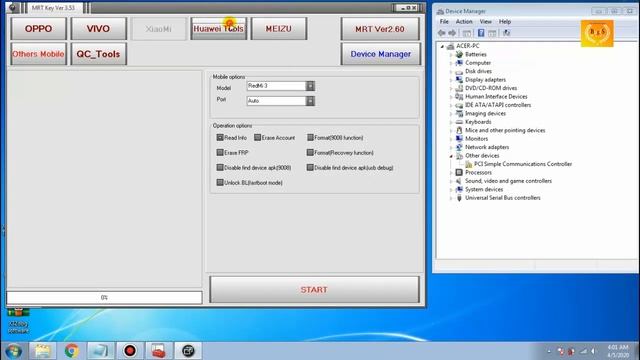Switch to the VIVO section

pos(98,29)
